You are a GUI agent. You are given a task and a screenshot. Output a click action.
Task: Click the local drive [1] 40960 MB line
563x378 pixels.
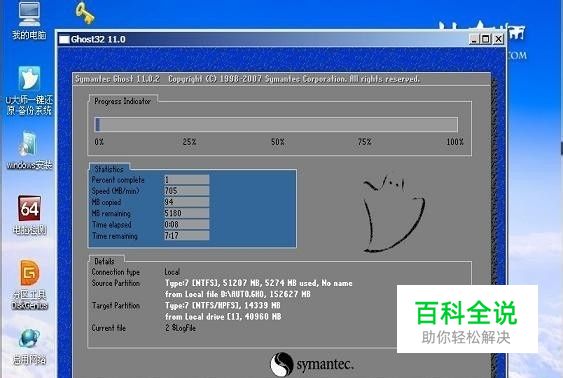coord(223,317)
